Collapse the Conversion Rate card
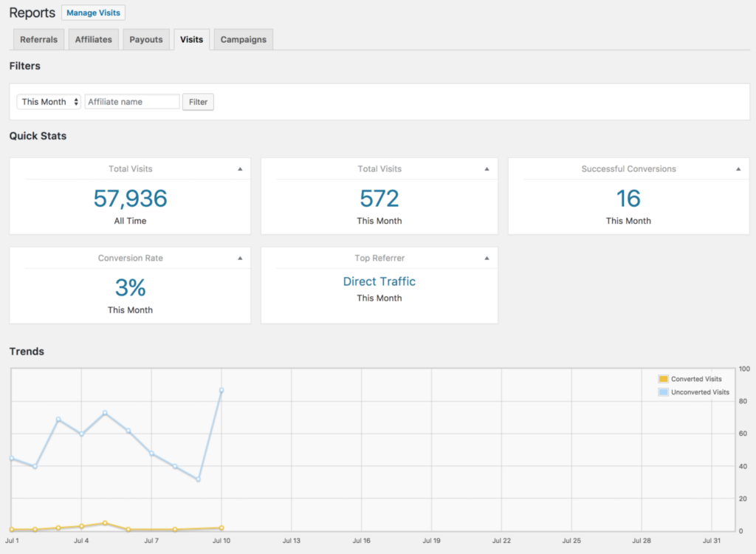 [240, 259]
